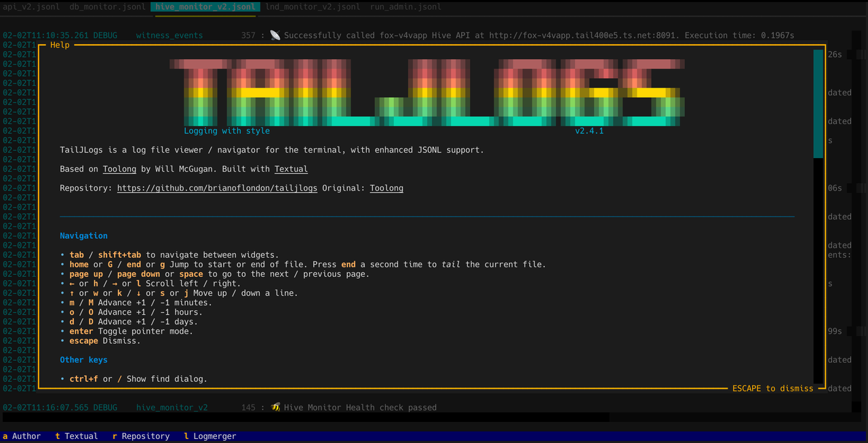Image resolution: width=868 pixels, height=443 pixels.
Task: Click the satellite dish icon in the witness_events line
Action: click(x=275, y=35)
